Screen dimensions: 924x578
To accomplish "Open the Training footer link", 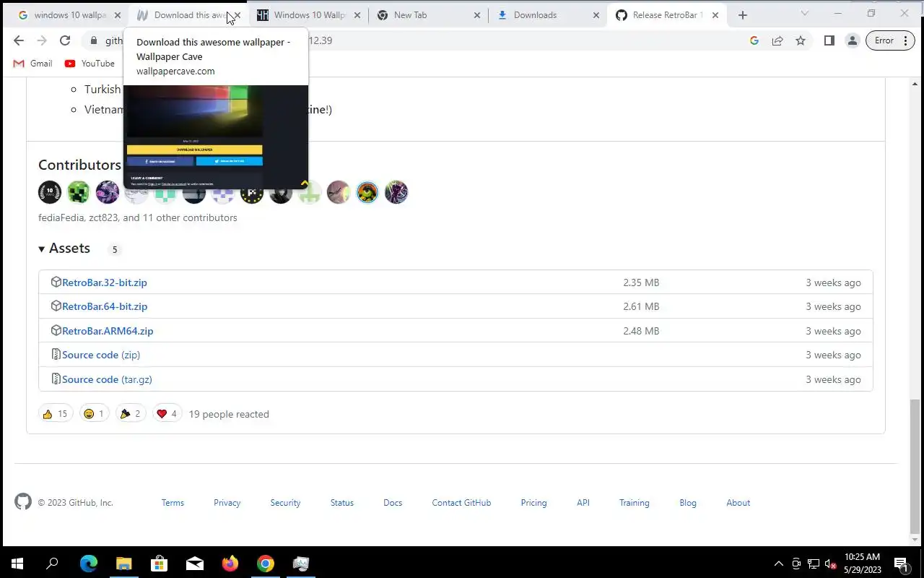I will (635, 503).
